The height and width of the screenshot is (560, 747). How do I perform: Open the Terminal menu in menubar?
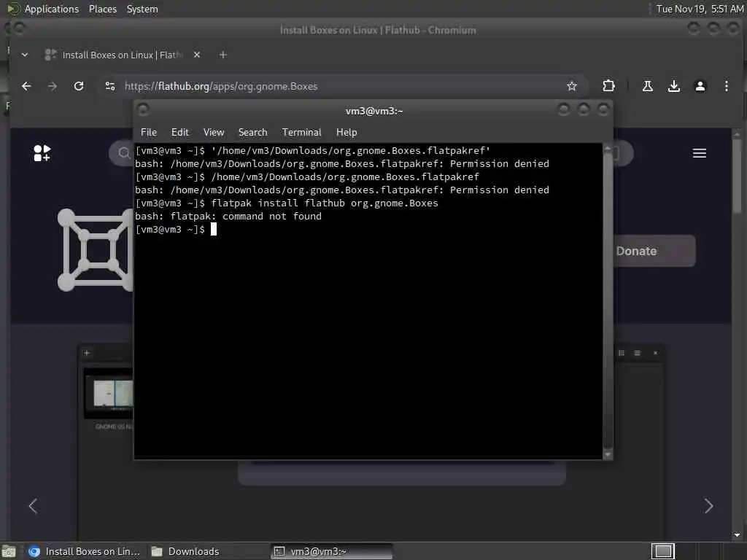pos(301,133)
